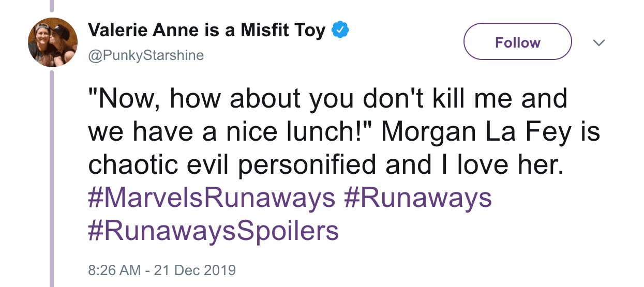
Task: Browse the #RunawaysSpoilers hashtag
Action: tap(214, 231)
